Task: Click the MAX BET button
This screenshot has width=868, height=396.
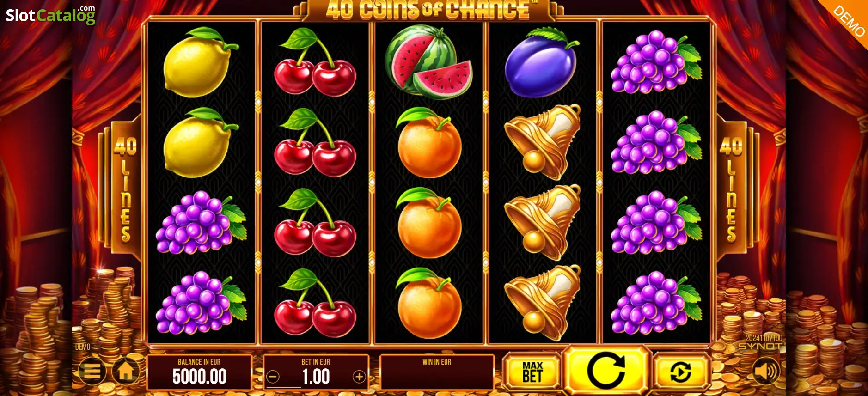Action: [532, 372]
